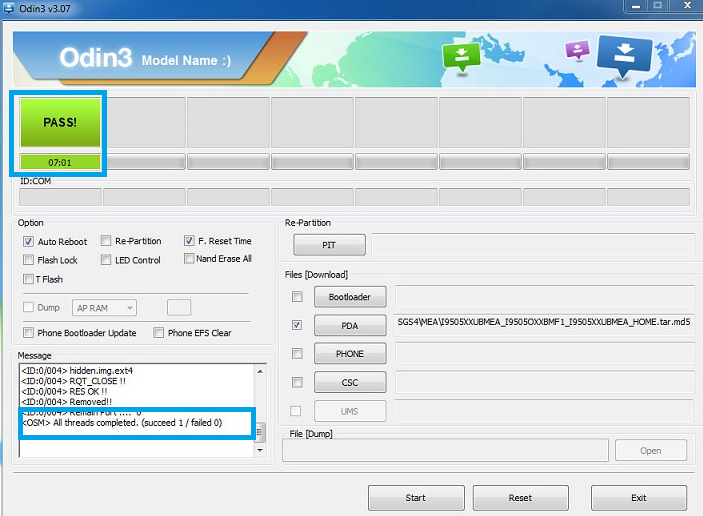Image resolution: width=703 pixels, height=516 pixels.
Task: Click the first ID:COM port box
Action: pos(60,197)
